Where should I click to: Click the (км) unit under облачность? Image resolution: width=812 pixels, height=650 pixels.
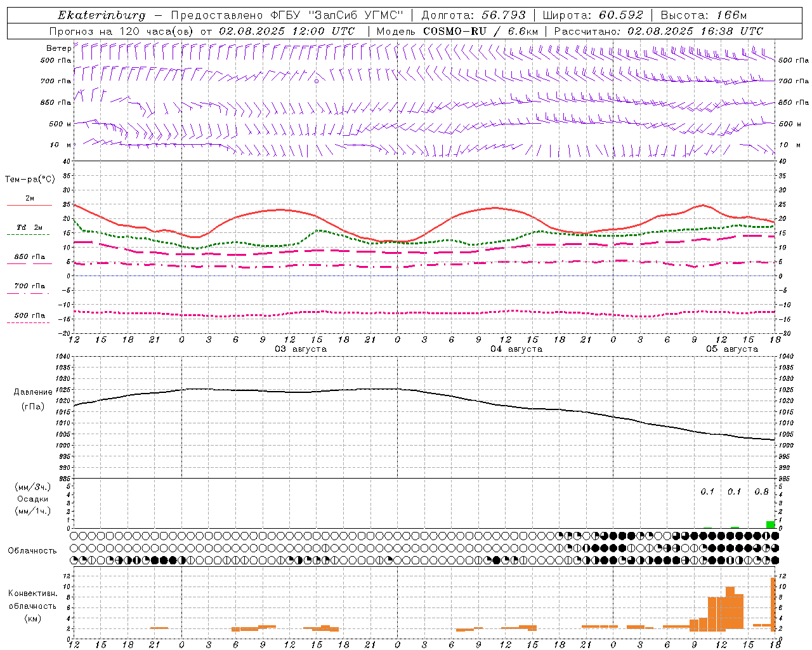[32, 618]
